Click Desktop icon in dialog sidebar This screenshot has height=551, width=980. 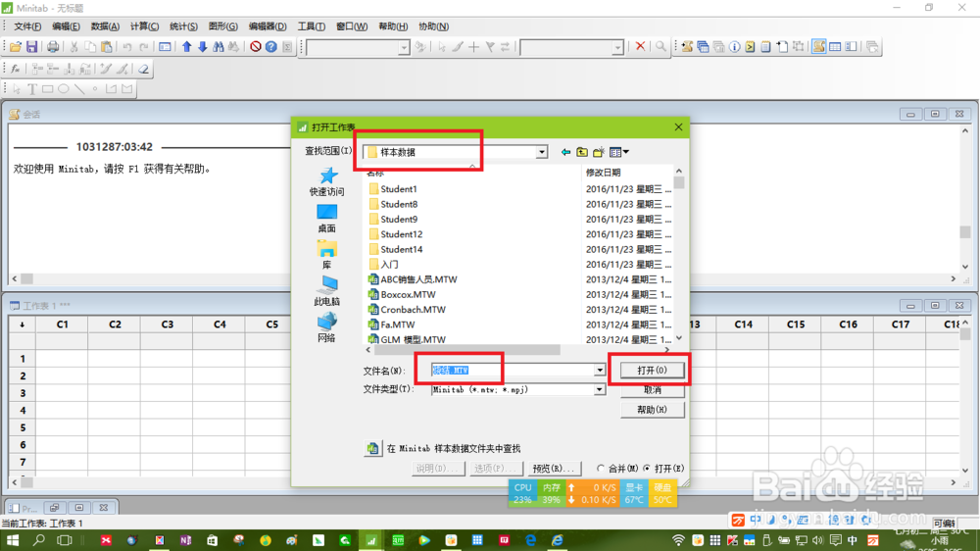click(x=327, y=219)
